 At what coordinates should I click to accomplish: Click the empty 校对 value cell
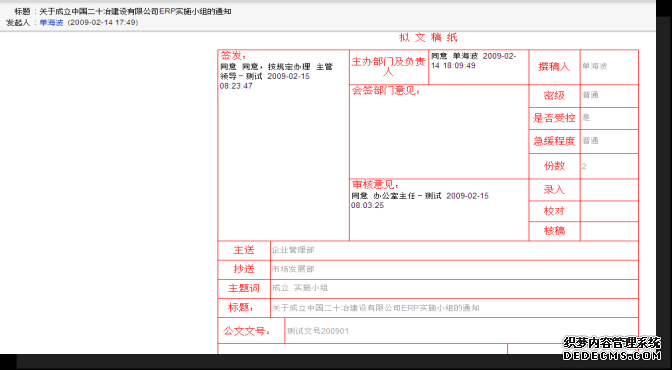[x=609, y=211]
